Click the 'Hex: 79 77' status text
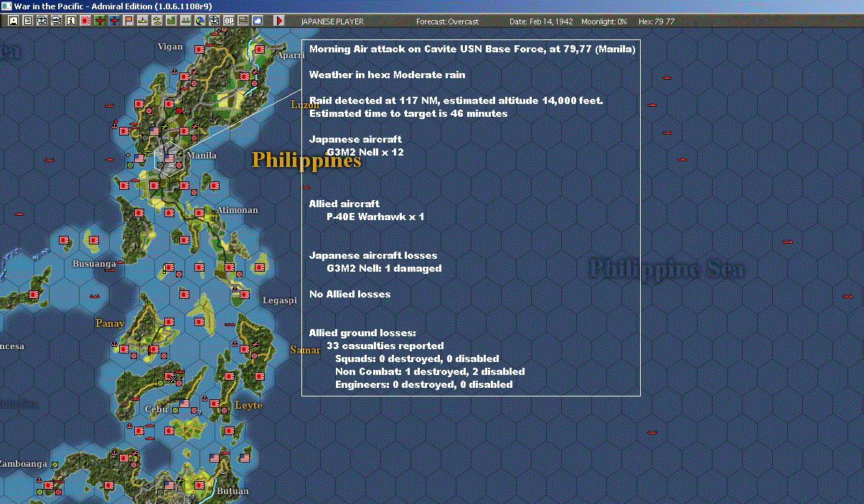864x504 pixels. point(656,22)
